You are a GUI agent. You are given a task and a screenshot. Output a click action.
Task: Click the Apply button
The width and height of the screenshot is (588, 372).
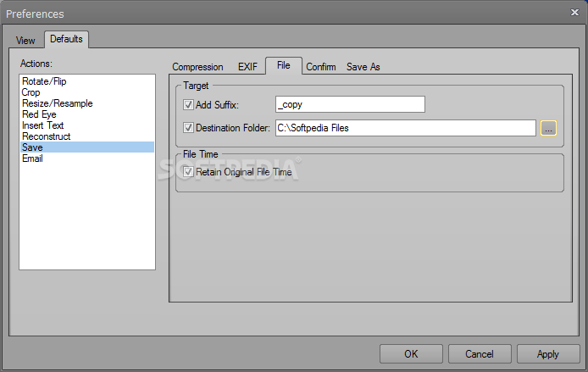[548, 354]
